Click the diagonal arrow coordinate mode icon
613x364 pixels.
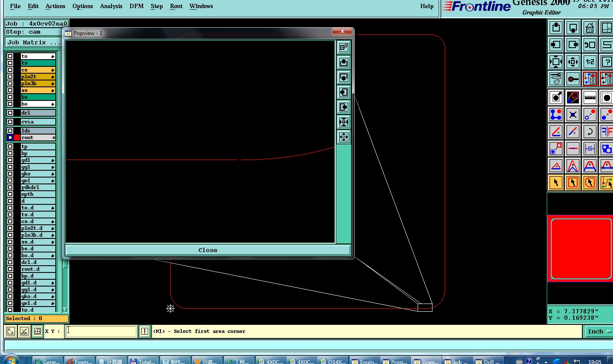[11, 331]
